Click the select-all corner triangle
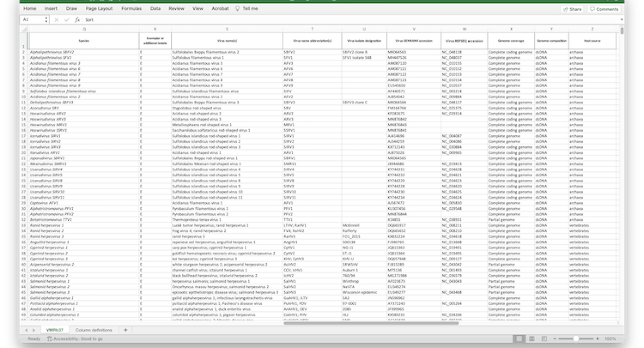Screen dimensions: 644x348 pos(24,29)
